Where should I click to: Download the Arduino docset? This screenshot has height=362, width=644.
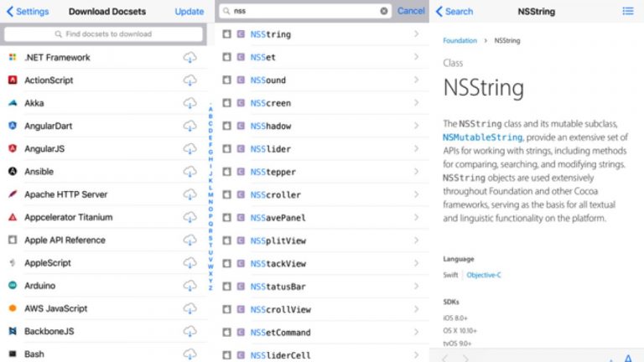point(190,286)
